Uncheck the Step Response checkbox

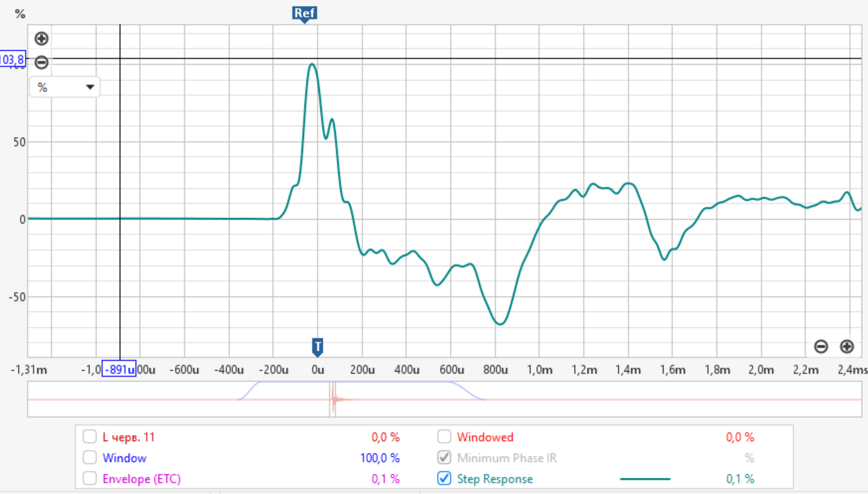coord(444,479)
